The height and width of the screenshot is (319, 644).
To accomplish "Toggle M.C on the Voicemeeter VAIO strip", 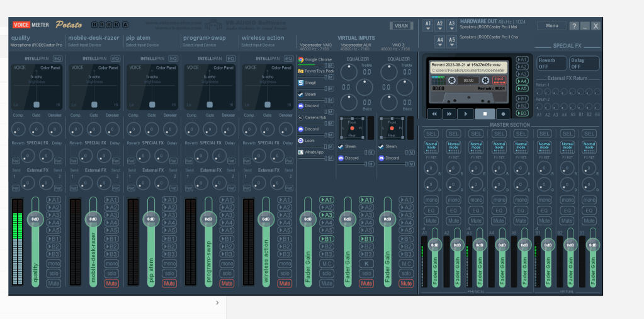I will point(327,264).
